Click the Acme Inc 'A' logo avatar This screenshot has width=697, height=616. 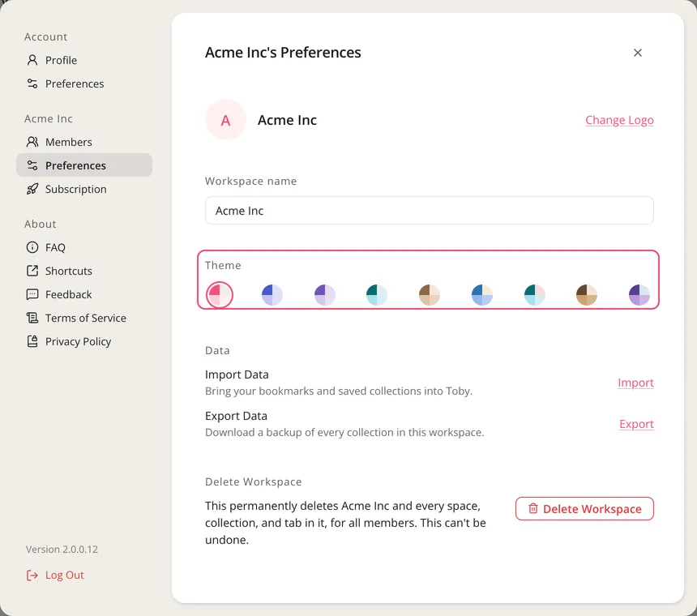coord(225,120)
